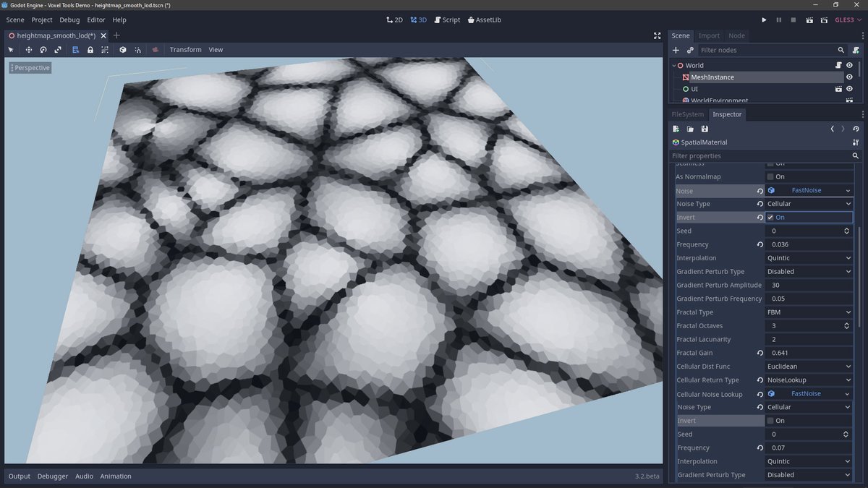Open the Output bottom panel

20,476
